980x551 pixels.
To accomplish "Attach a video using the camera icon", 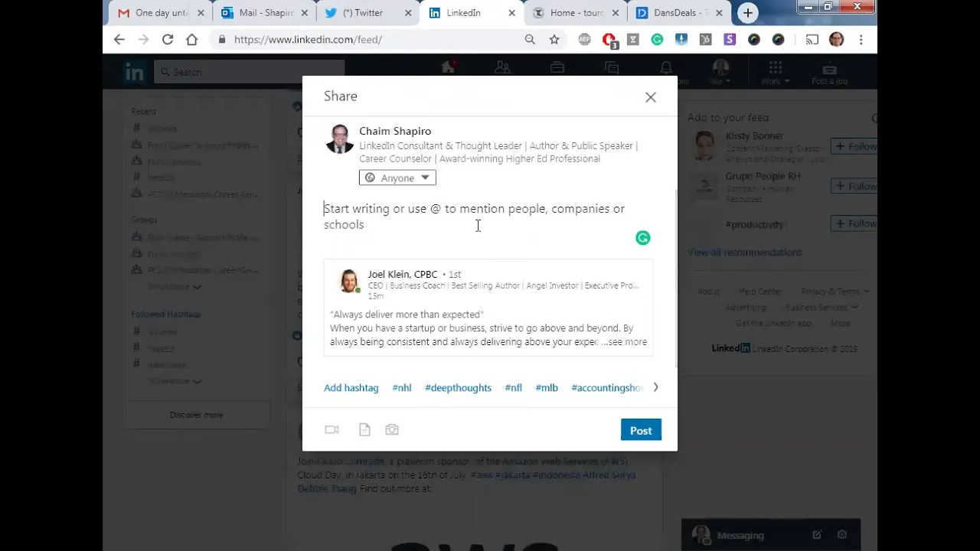I will pos(332,430).
